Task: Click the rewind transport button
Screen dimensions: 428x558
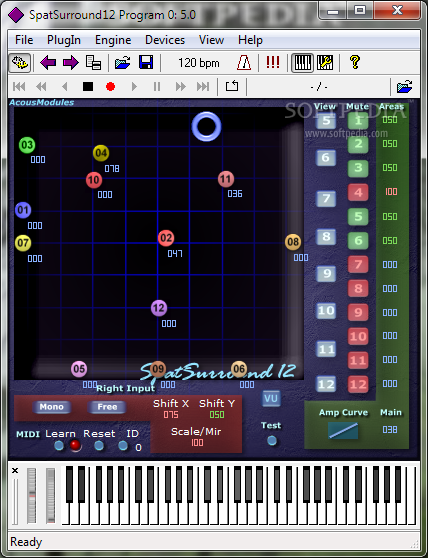Action: pos(42,86)
